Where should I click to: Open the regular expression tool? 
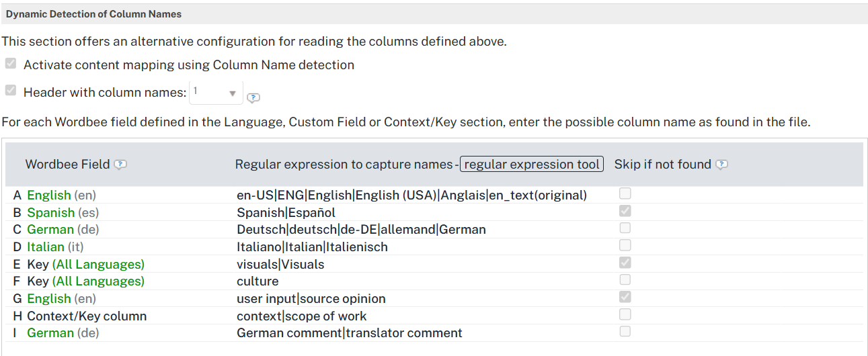coord(531,165)
